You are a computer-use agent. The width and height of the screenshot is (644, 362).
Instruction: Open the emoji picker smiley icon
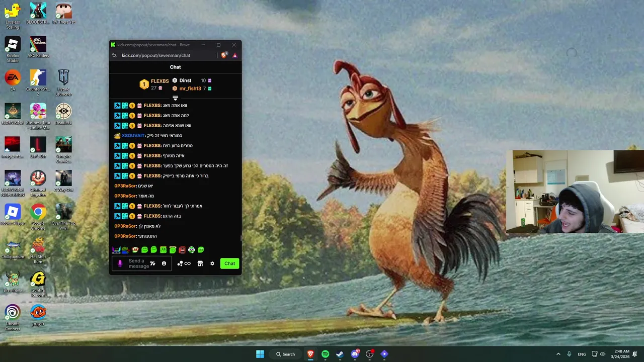click(164, 263)
